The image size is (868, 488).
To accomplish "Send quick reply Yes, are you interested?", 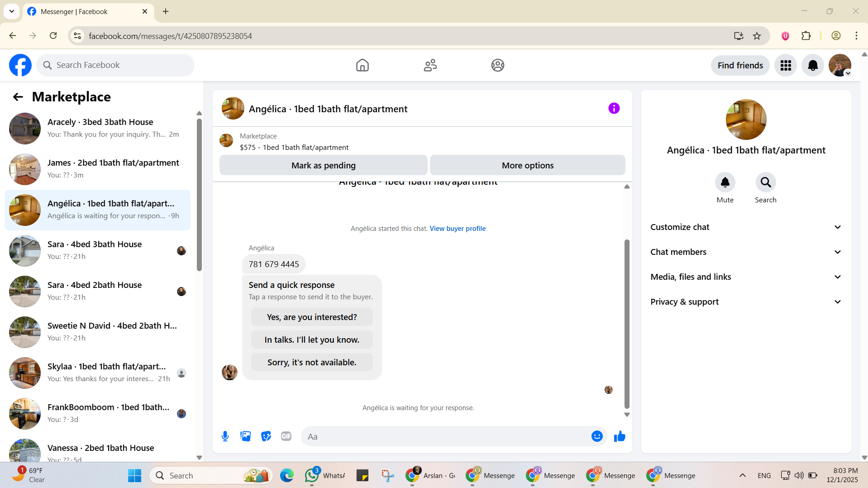I will 312,317.
